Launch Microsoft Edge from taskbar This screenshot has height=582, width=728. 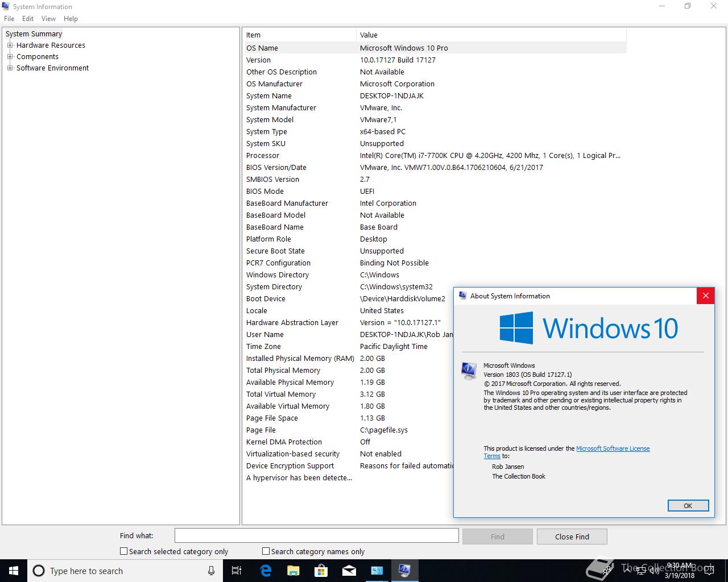point(266,571)
